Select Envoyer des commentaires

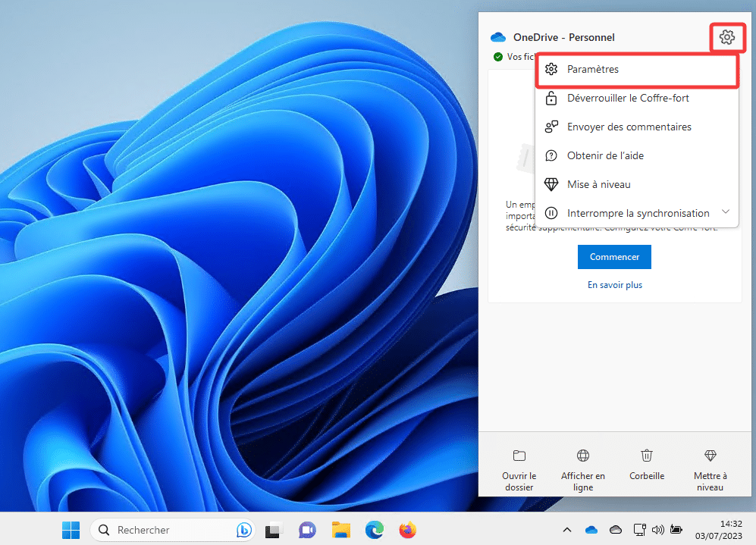point(629,127)
